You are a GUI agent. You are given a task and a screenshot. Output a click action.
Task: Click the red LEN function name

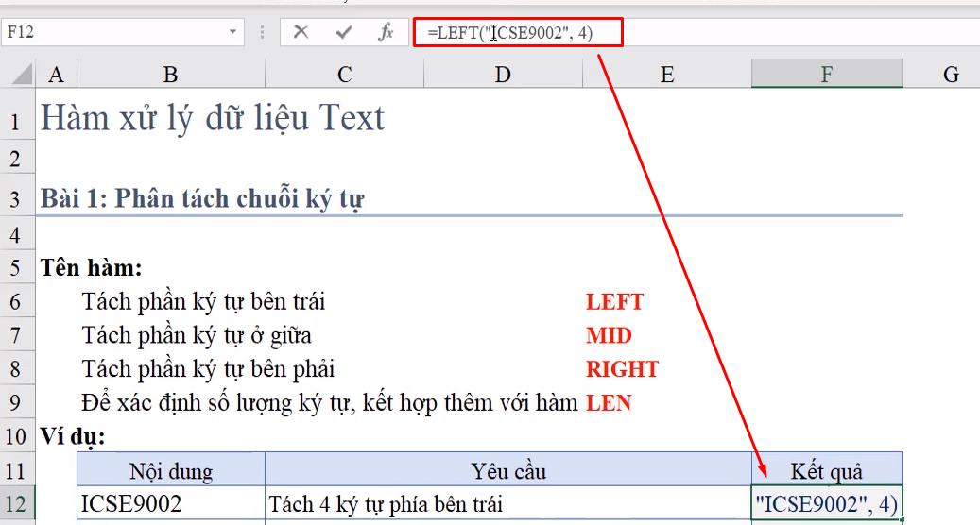608,403
